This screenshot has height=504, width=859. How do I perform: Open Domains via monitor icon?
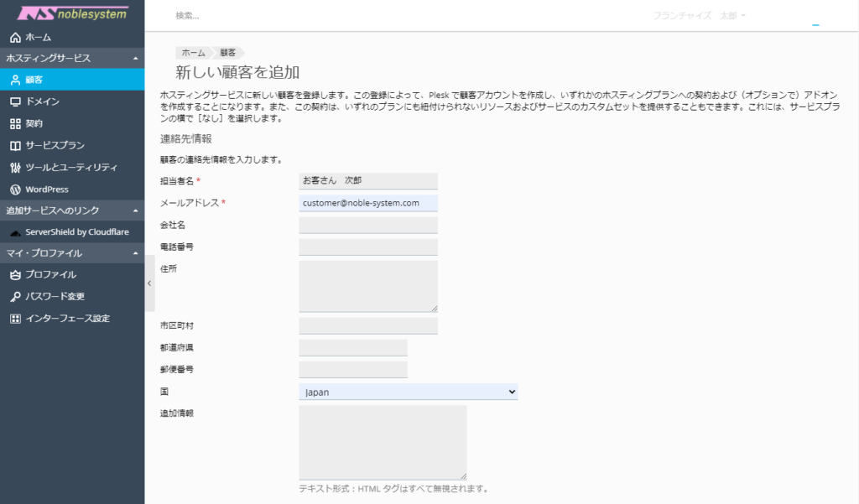pos(15,101)
